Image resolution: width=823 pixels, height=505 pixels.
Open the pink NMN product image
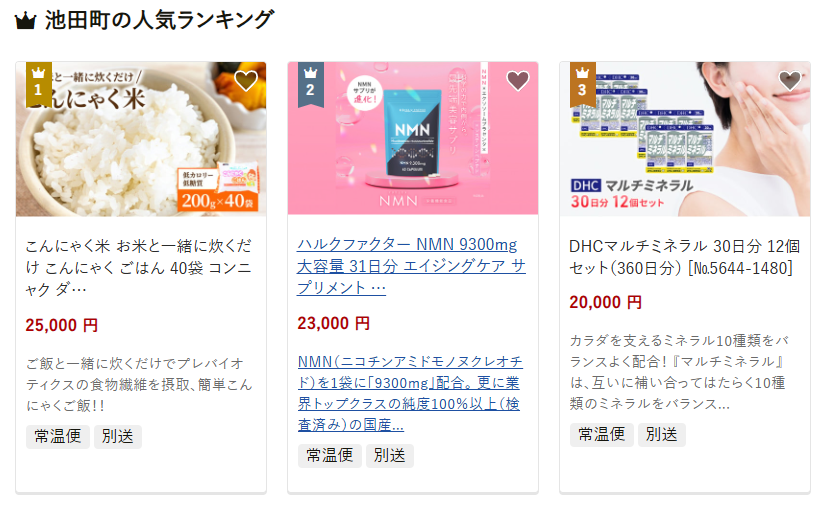point(413,138)
